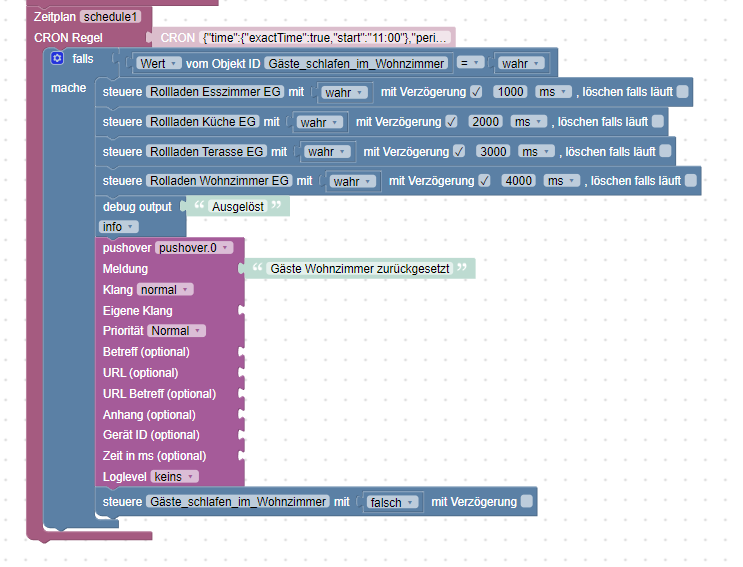Open wahr dropdown for Rollladen Terasse EG
The image size is (743, 567).
tap(327, 152)
